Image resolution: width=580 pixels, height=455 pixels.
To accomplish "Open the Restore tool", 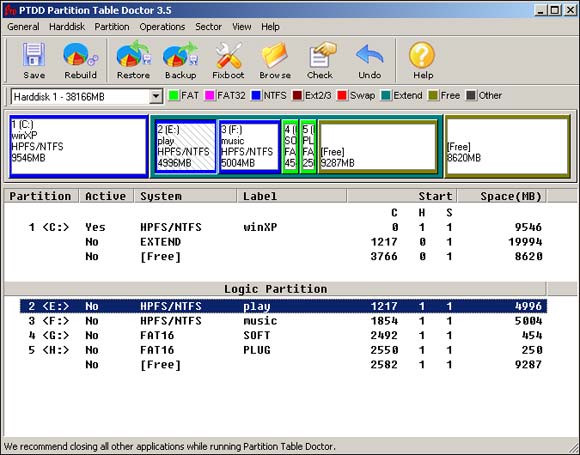I will 134,60.
